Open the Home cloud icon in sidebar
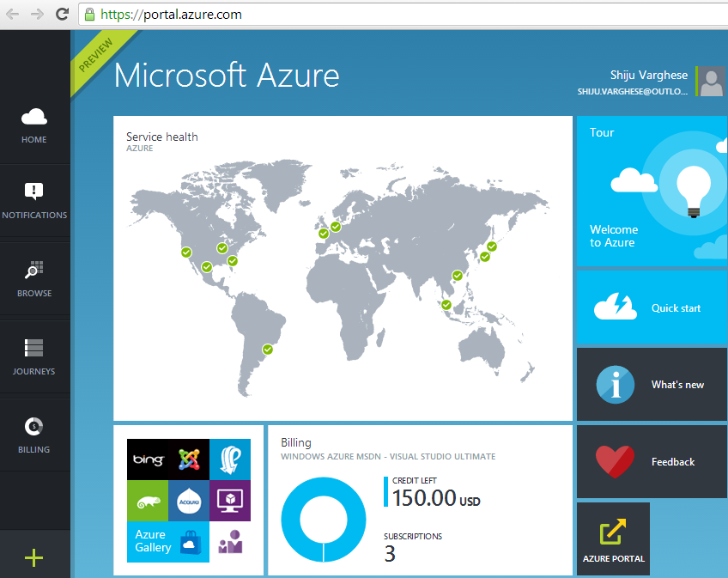 (x=33, y=117)
